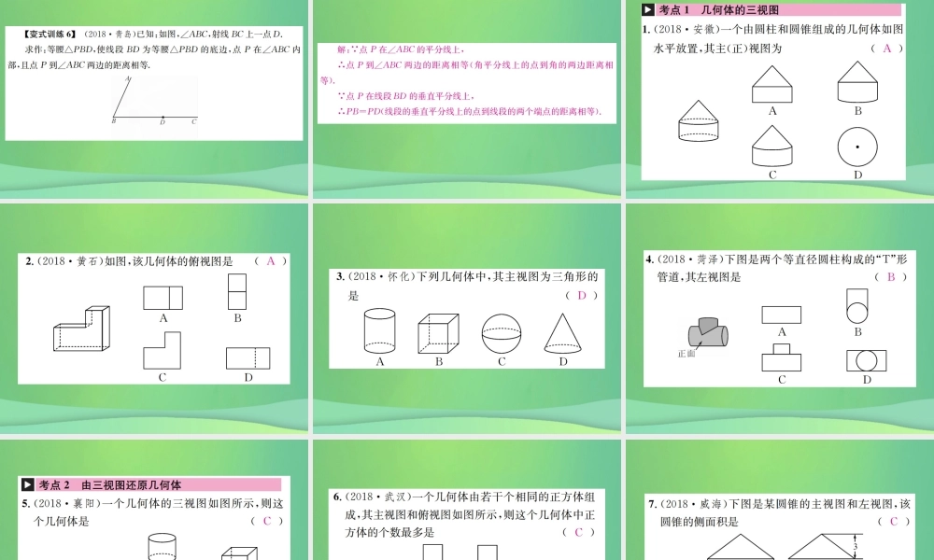Click the answer '( A )' of question 2

tap(271, 261)
